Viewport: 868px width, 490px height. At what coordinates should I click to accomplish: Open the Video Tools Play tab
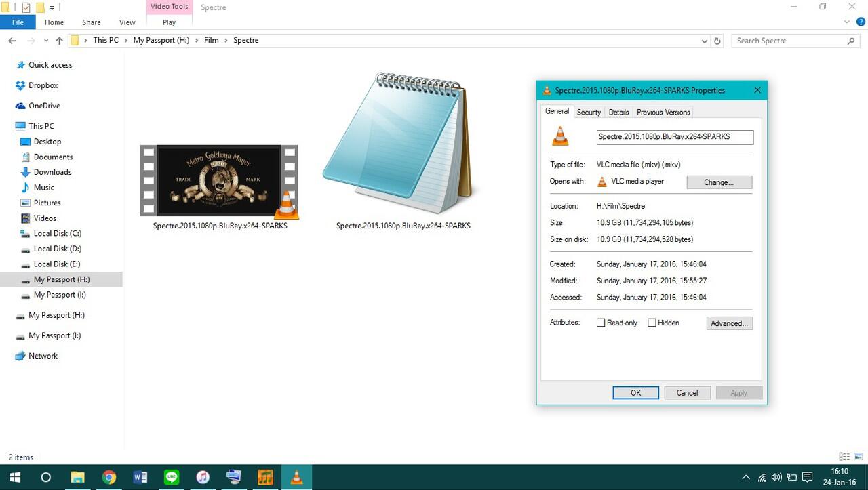pos(170,22)
